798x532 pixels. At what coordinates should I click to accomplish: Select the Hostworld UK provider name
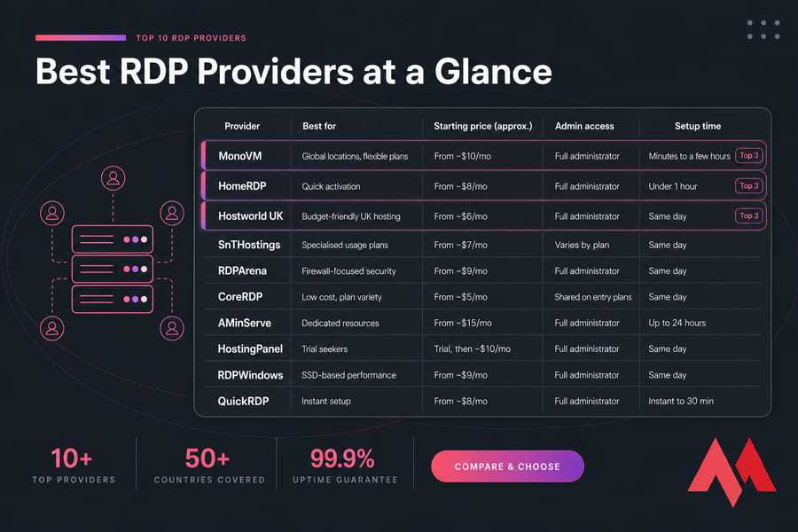[x=250, y=215]
